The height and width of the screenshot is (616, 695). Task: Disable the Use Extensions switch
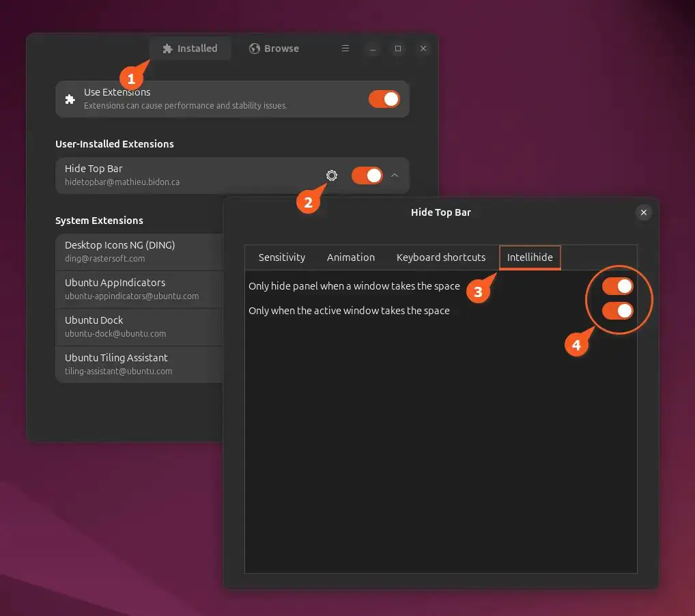[384, 99]
